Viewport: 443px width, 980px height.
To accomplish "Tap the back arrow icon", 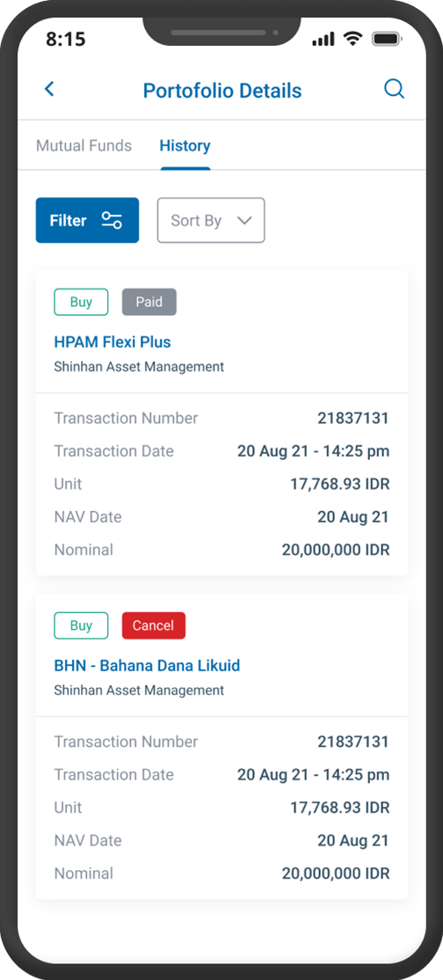I will 49,89.
